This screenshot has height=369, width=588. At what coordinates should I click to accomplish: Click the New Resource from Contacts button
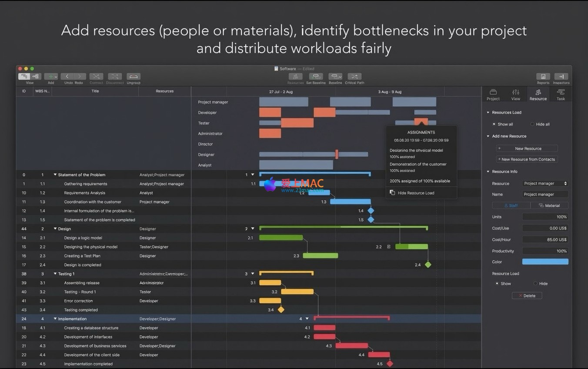[527, 159]
